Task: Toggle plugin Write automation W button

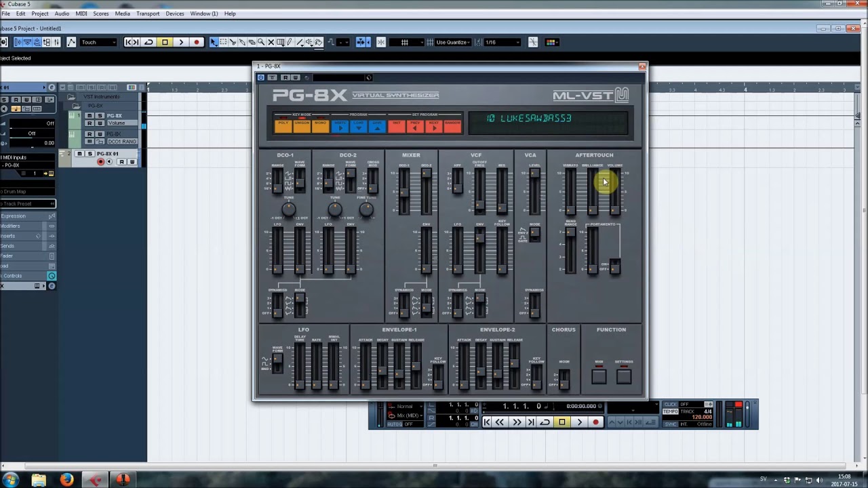Action: (x=295, y=77)
